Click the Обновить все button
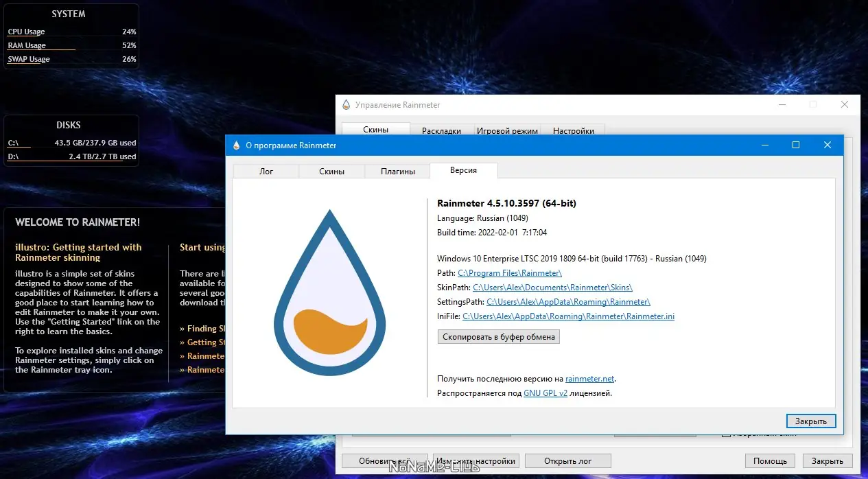The width and height of the screenshot is (868, 479). tap(384, 461)
